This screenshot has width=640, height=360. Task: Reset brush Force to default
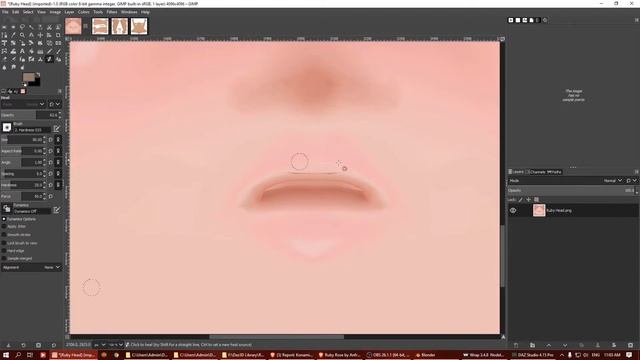click(51, 196)
